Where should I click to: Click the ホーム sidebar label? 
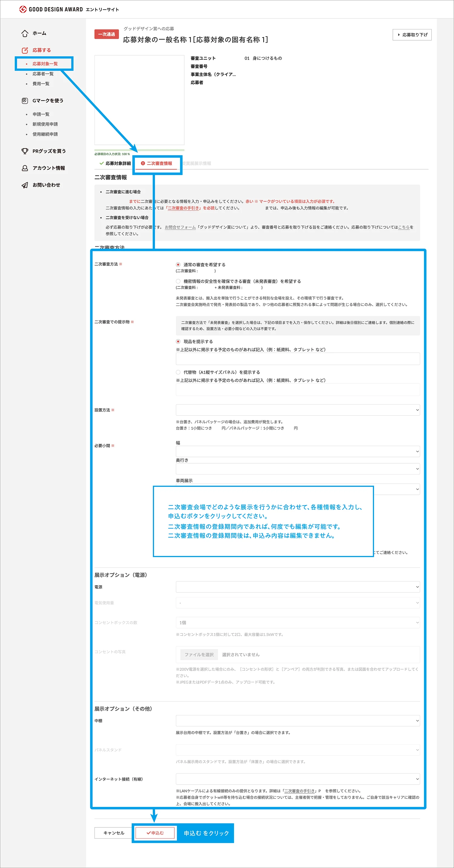[39, 33]
